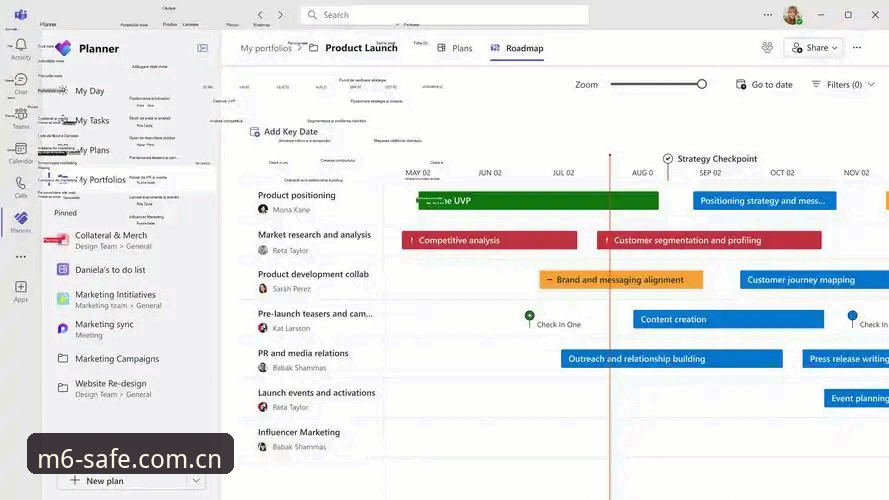889x500 pixels.
Task: Open Apps store icon in sidebar
Action: pos(21,291)
